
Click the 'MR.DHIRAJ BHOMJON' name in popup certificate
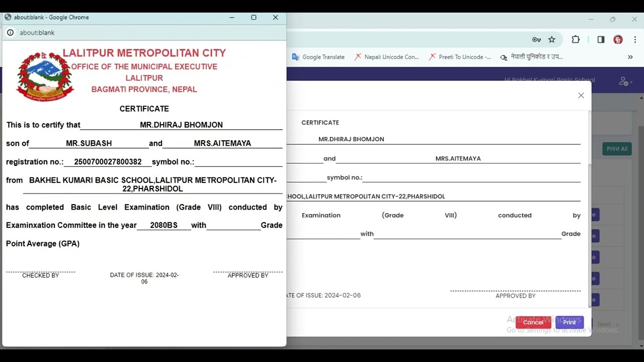tap(181, 125)
